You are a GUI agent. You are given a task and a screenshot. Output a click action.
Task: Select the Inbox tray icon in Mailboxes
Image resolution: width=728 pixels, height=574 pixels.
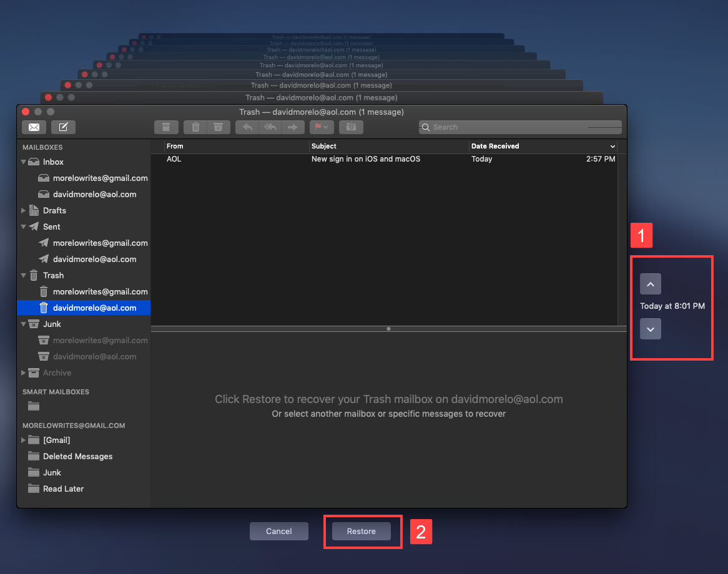pos(34,162)
